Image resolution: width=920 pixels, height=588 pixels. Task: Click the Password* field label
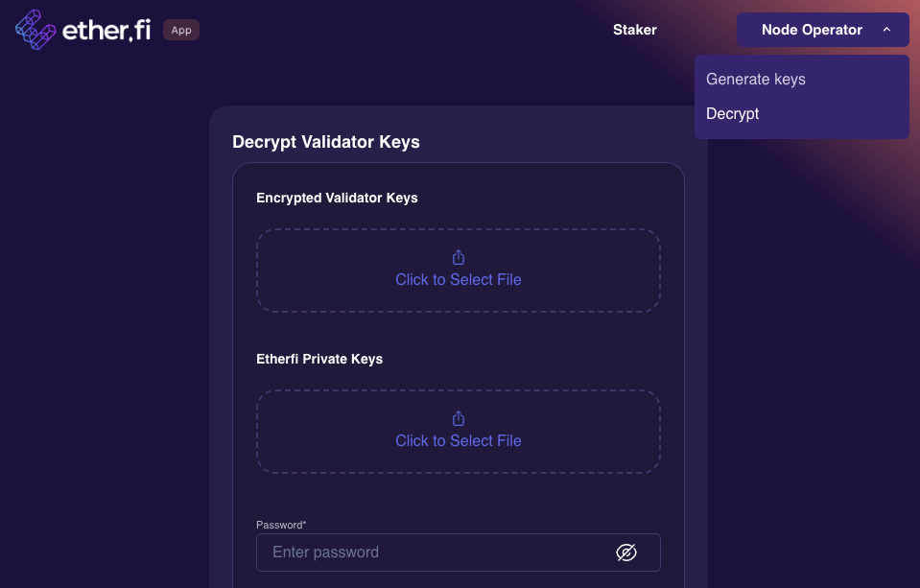281,525
